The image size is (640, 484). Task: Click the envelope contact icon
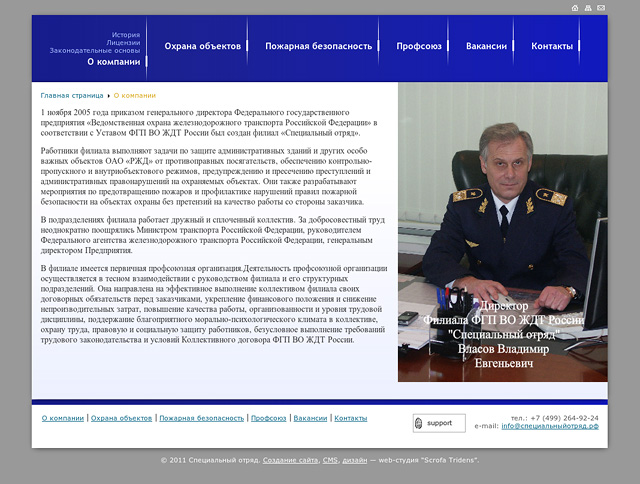(x=601, y=8)
